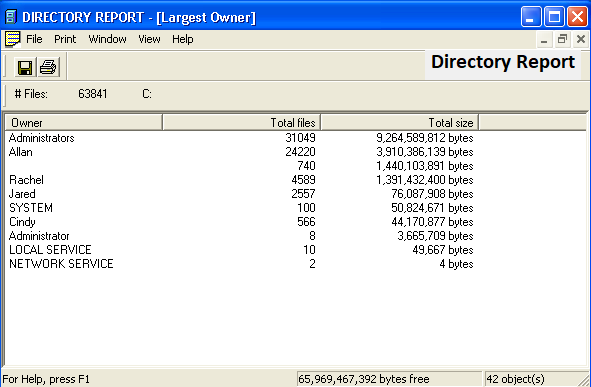591x387 pixels.
Task: Select the NETWORK SERVICE row
Action: pos(241,264)
